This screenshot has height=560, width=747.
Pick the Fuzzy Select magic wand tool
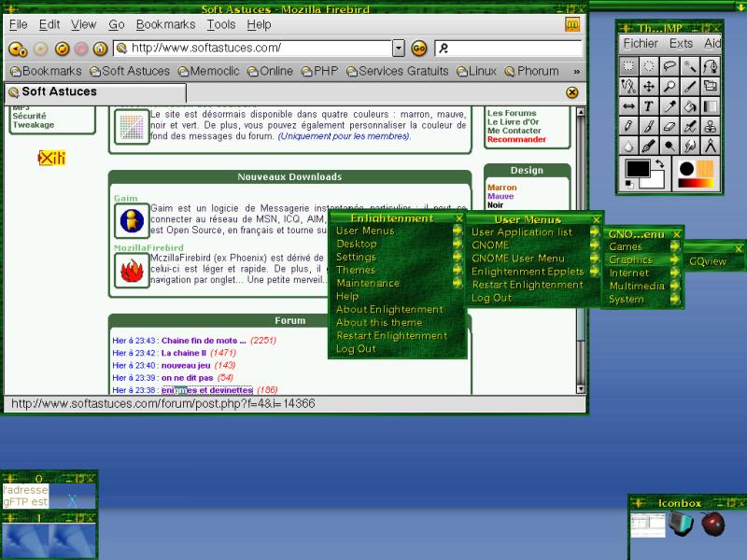(x=690, y=65)
